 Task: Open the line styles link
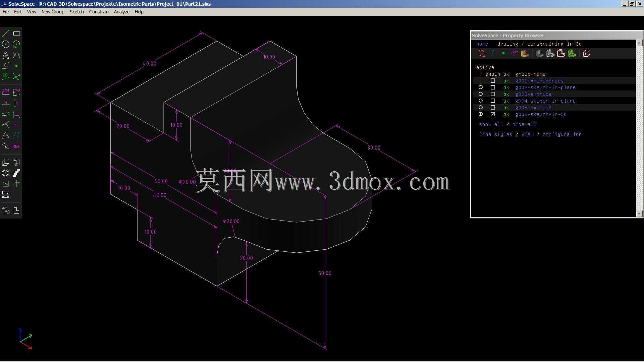point(496,134)
